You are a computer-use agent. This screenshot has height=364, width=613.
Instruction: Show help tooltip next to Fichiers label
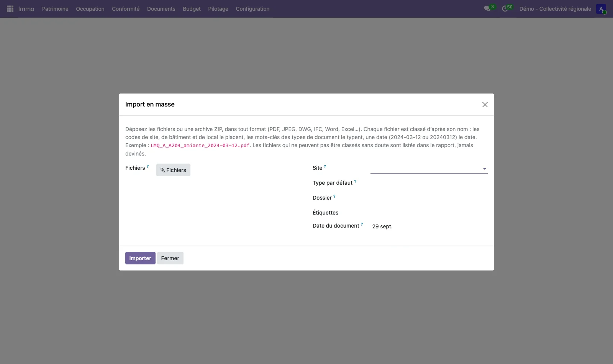click(x=148, y=166)
